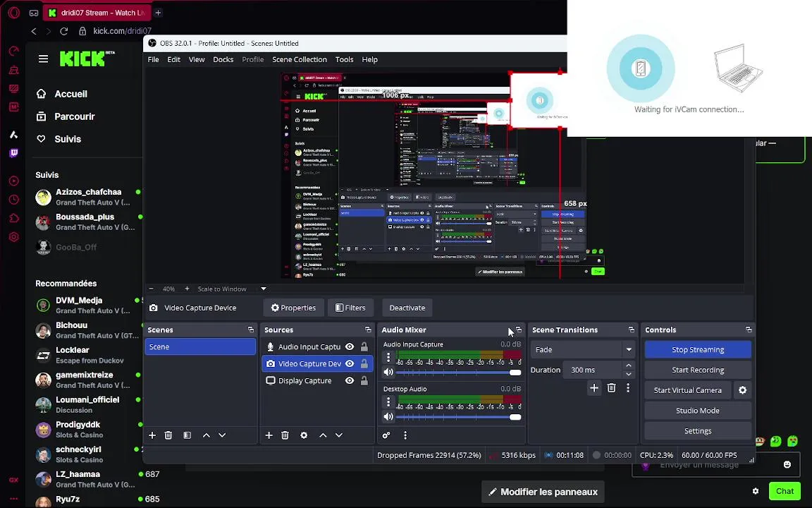
Task: Remove selected scene with trash icon
Action: [168, 435]
